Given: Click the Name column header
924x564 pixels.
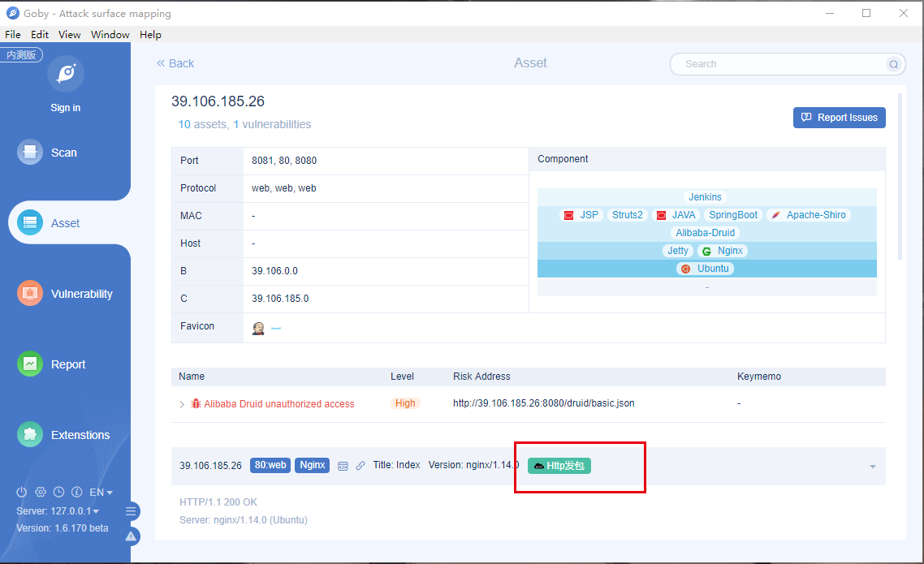Looking at the screenshot, I should pyautogui.click(x=192, y=377).
